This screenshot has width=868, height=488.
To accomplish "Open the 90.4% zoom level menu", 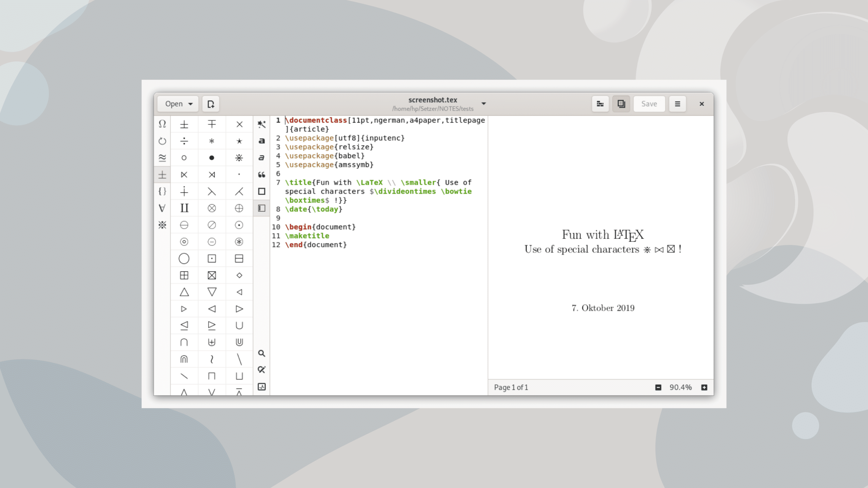I will coord(680,387).
